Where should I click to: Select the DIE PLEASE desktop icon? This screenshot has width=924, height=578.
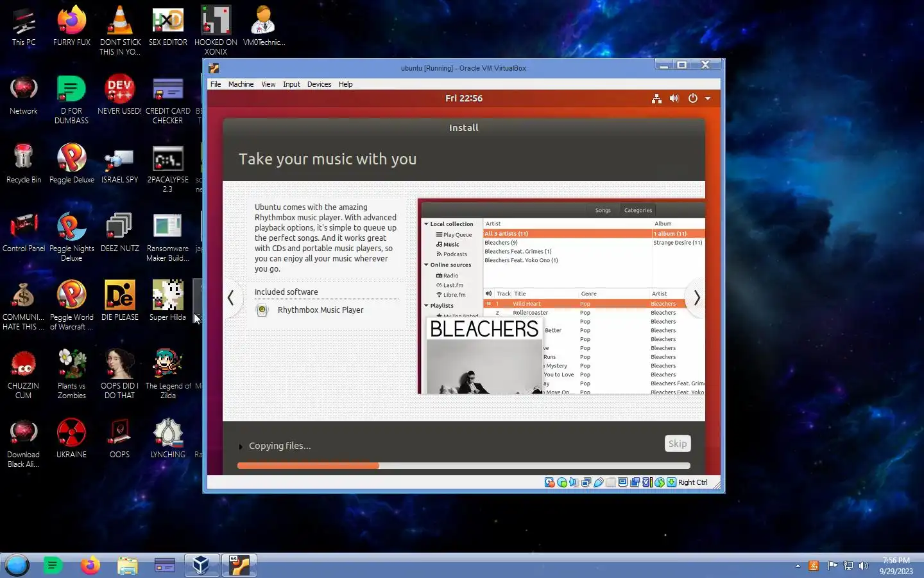click(120, 302)
